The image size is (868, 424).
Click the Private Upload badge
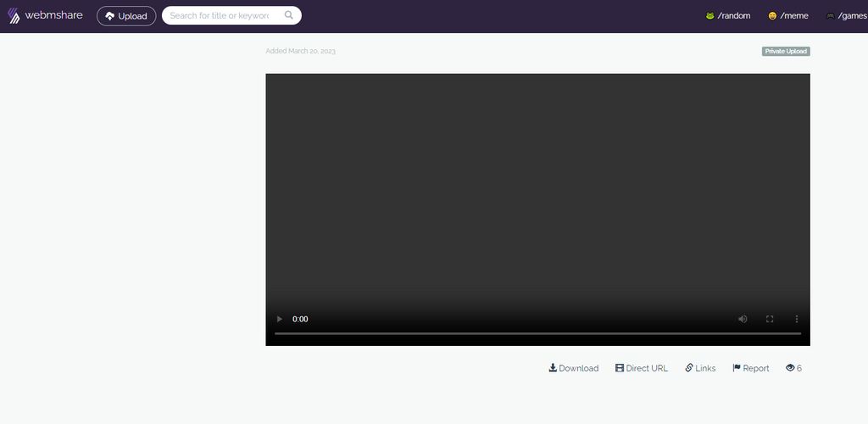pos(786,52)
